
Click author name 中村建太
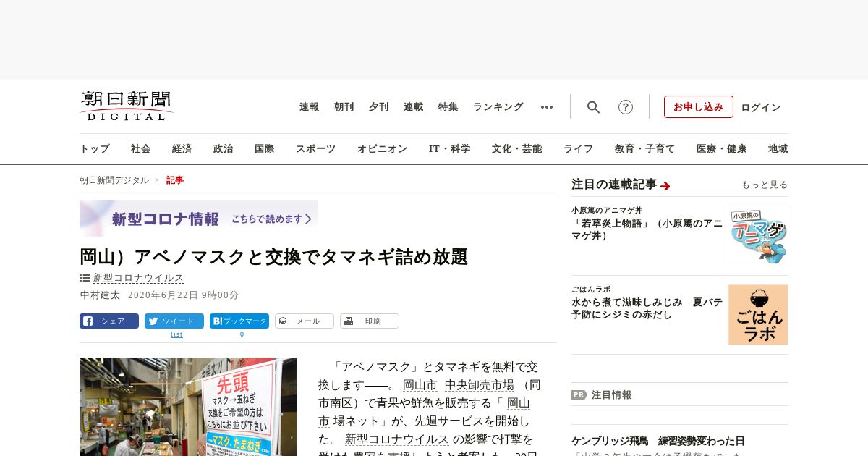point(100,295)
